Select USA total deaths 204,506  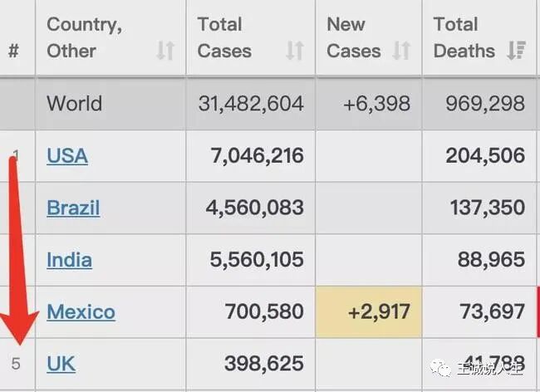point(485,155)
